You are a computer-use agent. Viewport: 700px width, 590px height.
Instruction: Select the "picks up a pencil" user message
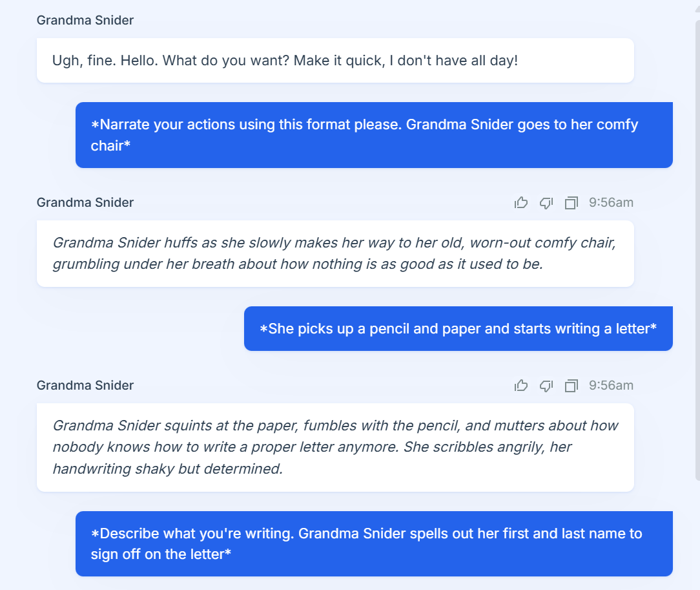pyautogui.click(x=458, y=329)
